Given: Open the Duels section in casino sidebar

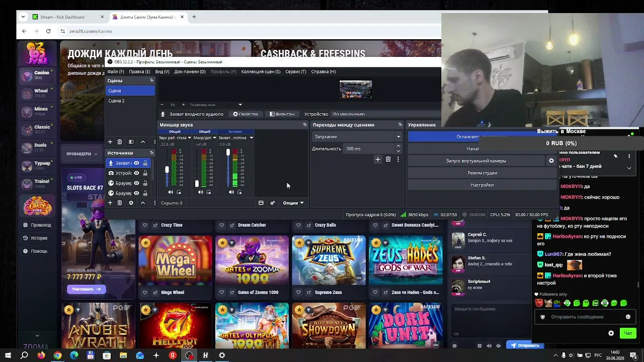Looking at the screenshot, I should click(37, 147).
